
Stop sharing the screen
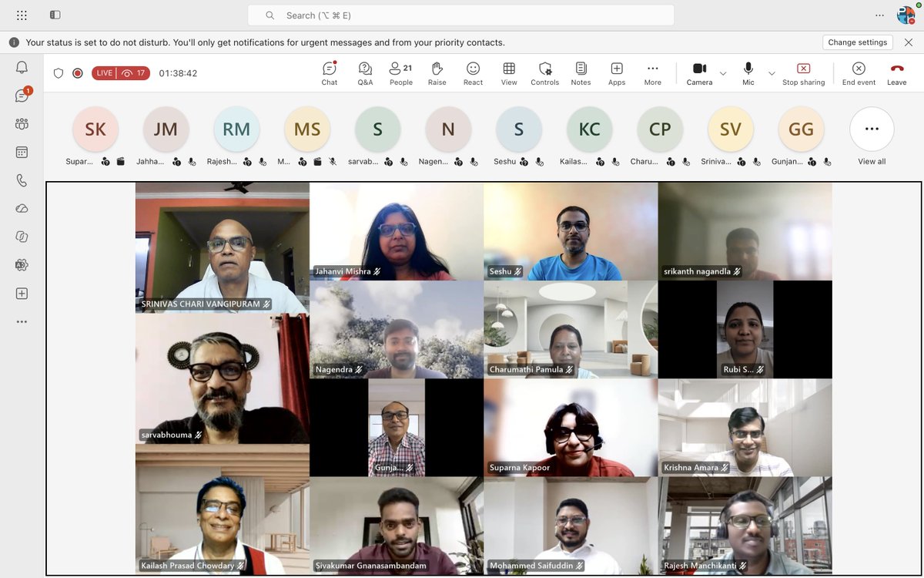(803, 73)
